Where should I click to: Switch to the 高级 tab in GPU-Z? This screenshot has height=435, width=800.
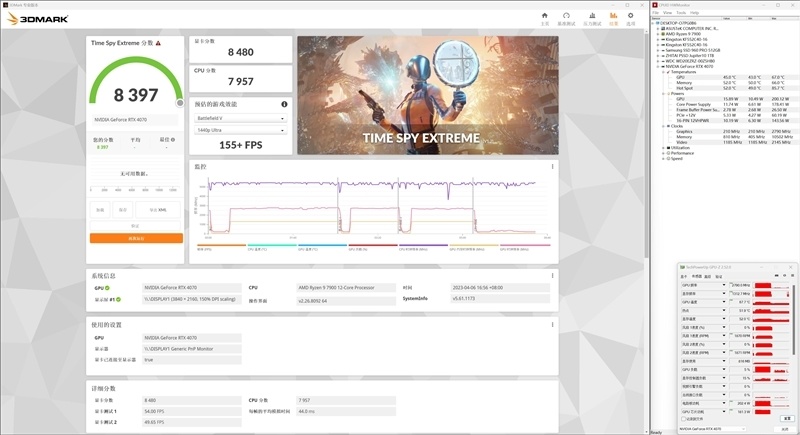(708, 276)
